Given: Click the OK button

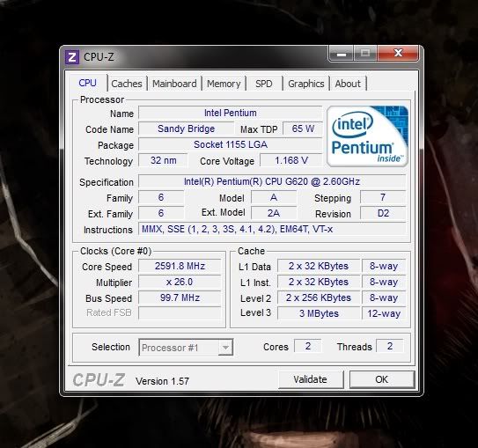Looking at the screenshot, I should (x=382, y=379).
